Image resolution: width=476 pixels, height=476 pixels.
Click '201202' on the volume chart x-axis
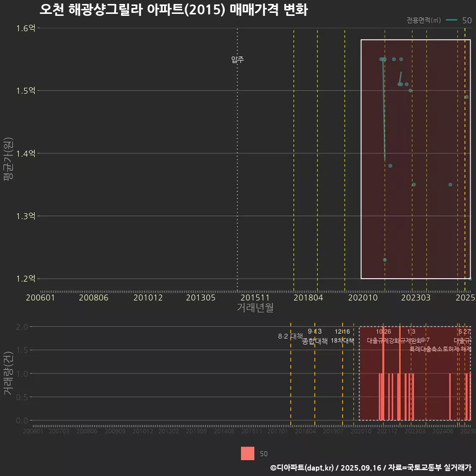point(169,431)
